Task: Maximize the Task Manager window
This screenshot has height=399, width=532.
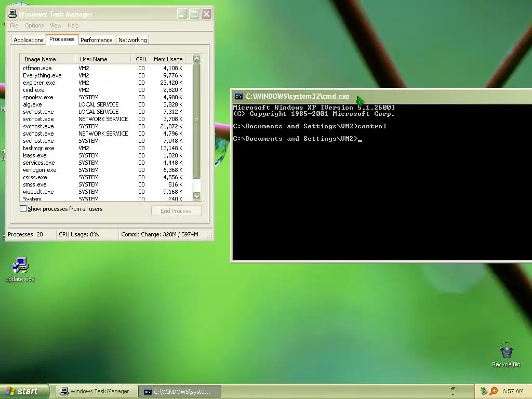Action: (194, 14)
